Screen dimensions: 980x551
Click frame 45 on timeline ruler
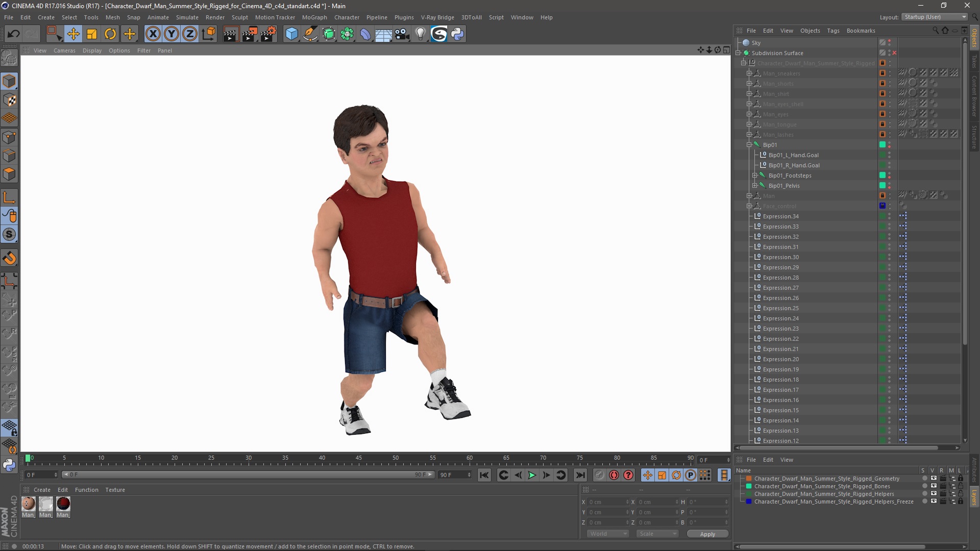coord(359,459)
